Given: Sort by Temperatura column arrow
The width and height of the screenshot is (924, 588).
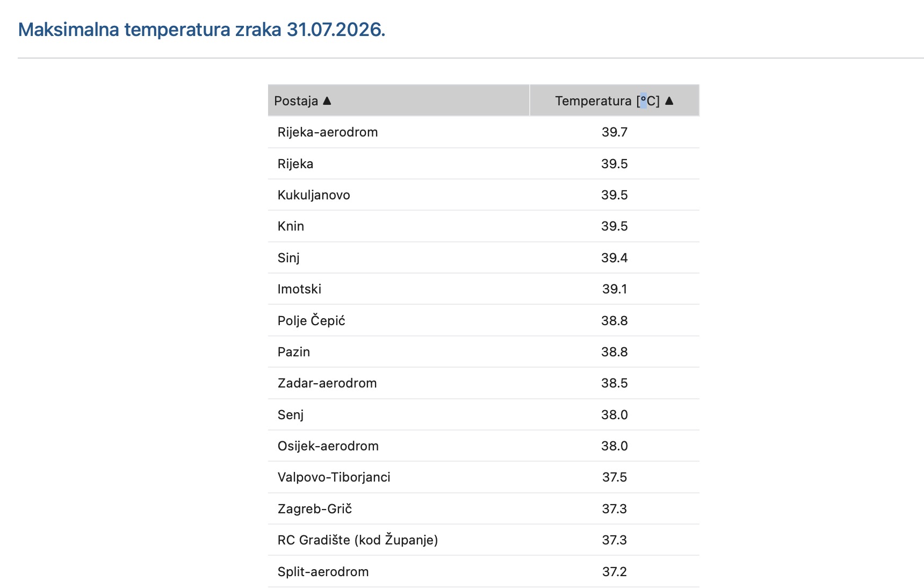Looking at the screenshot, I should tap(669, 101).
